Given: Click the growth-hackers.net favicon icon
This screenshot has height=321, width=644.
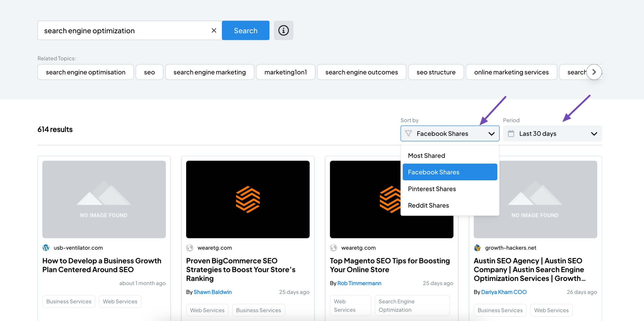Looking at the screenshot, I should [x=477, y=248].
